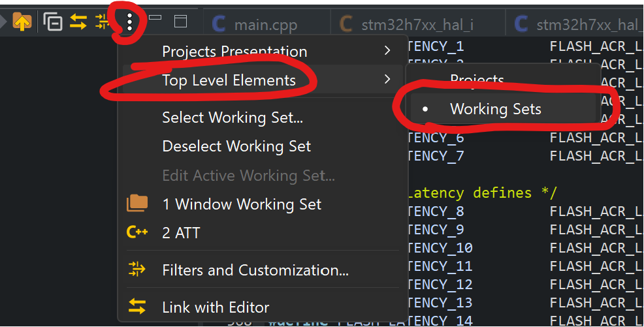Click the Collapse All toolbar icon
This screenshot has width=644, height=327.
[53, 22]
